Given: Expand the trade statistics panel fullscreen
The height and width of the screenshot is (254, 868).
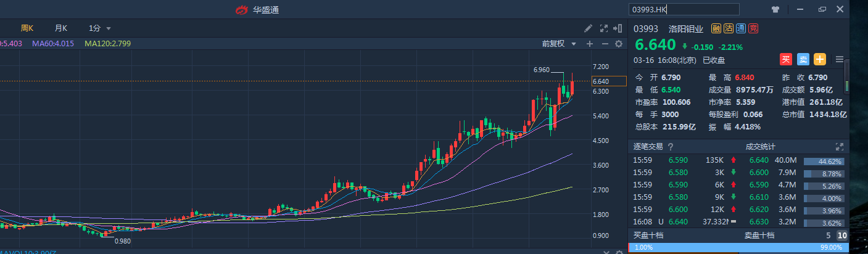Looking at the screenshot, I should [x=839, y=147].
